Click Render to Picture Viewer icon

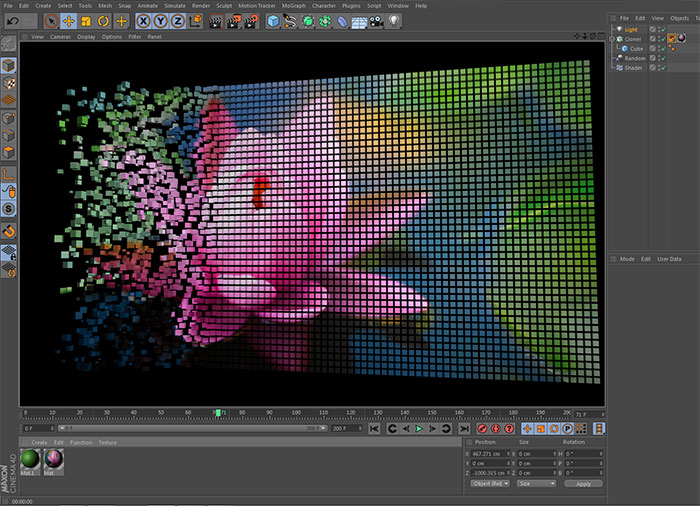234,21
